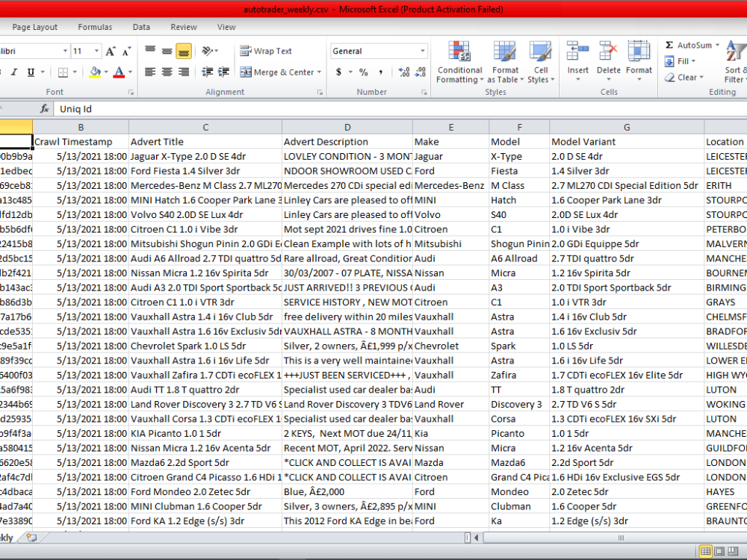747x560 pixels.
Task: Decrease cell indent
Action: (x=207, y=72)
